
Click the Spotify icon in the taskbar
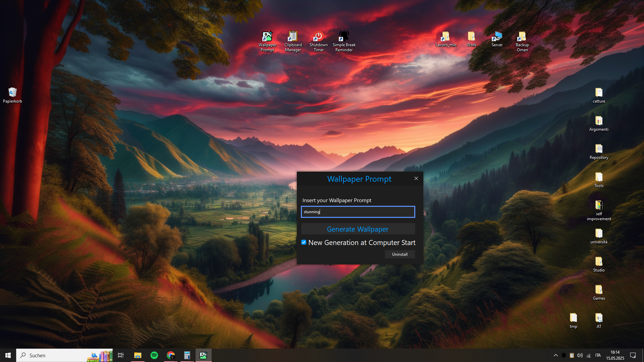coord(154,355)
